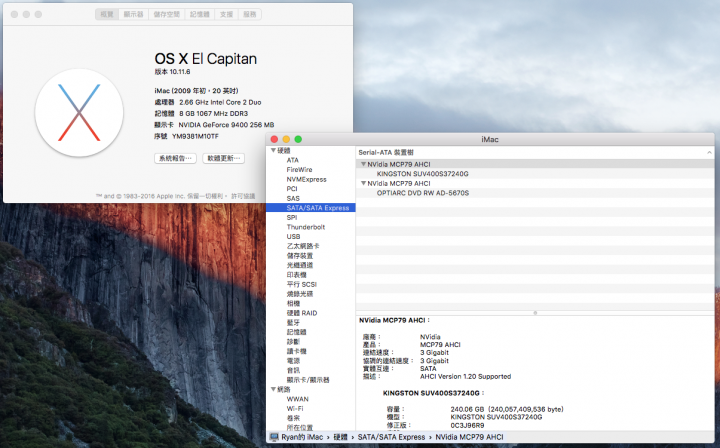The width and height of the screenshot is (720, 448).
Task: Click Ryan的 iMac in the path bar
Action: coord(302,437)
